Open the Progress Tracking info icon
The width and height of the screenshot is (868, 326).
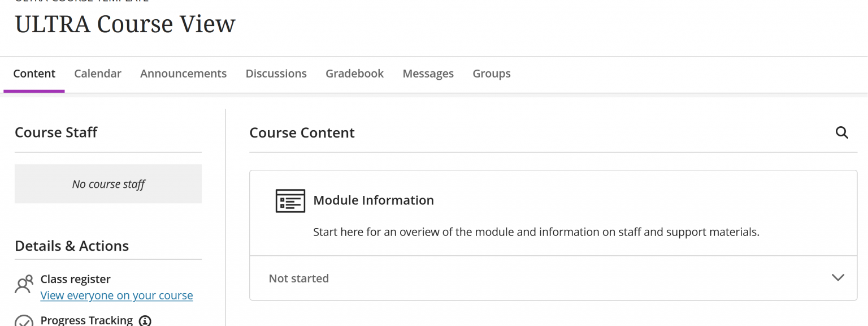pyautogui.click(x=145, y=320)
